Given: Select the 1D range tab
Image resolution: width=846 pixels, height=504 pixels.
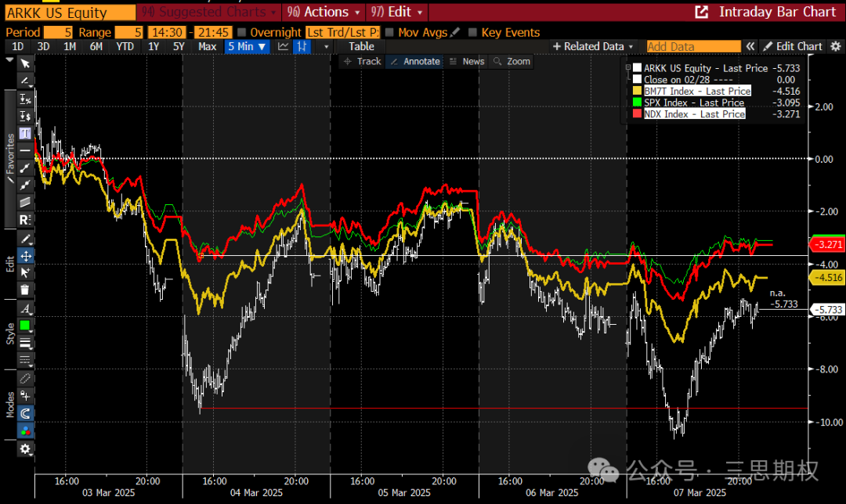Looking at the screenshot, I should [18, 46].
